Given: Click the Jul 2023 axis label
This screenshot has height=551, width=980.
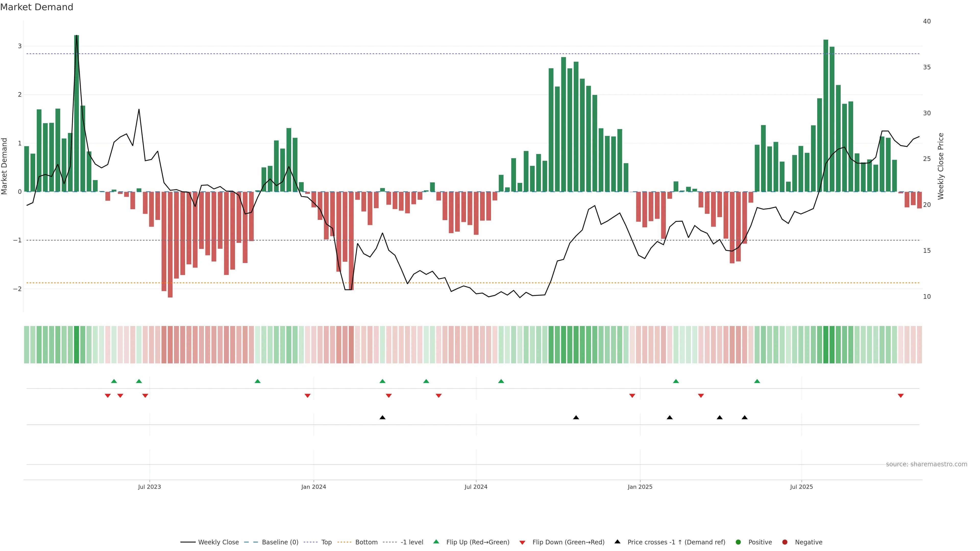Looking at the screenshot, I should coord(150,487).
